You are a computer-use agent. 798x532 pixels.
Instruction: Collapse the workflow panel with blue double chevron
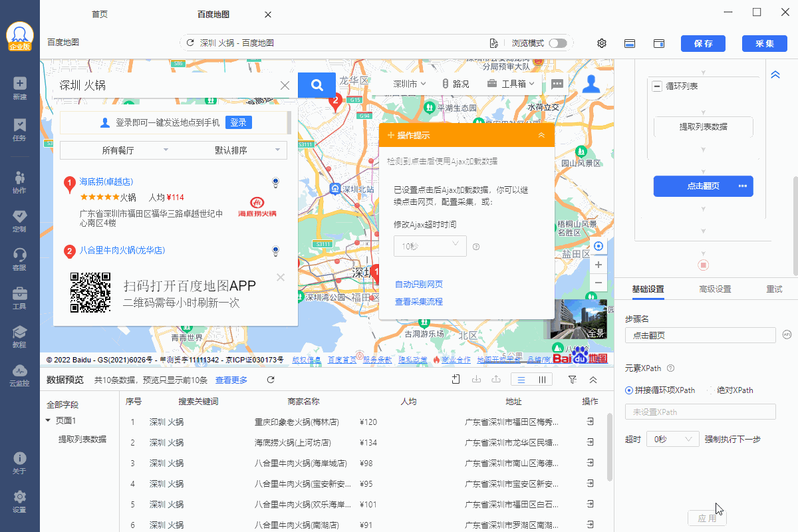point(775,74)
